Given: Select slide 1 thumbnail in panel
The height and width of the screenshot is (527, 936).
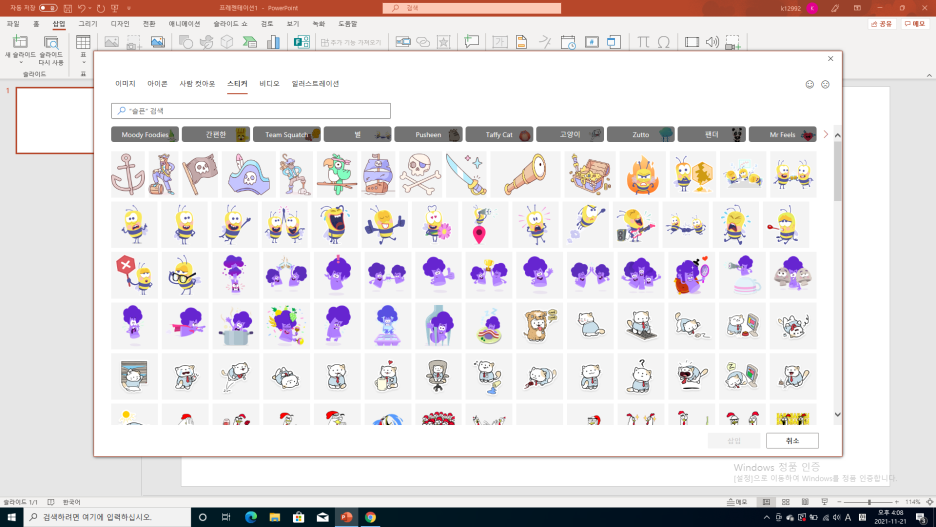Looking at the screenshot, I should coord(55,120).
